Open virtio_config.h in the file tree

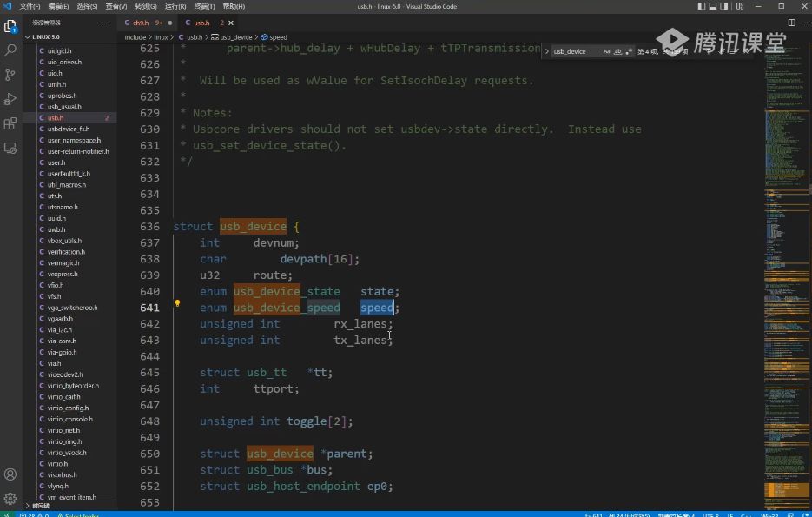tap(68, 408)
